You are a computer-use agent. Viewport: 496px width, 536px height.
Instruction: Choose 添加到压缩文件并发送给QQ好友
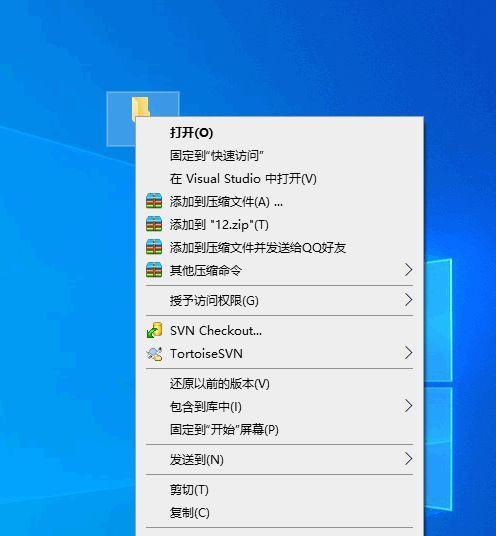click(279, 247)
